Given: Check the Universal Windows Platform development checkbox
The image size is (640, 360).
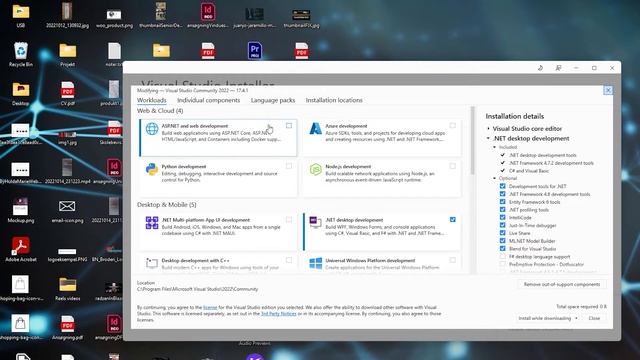Looking at the screenshot, I should (x=453, y=260).
